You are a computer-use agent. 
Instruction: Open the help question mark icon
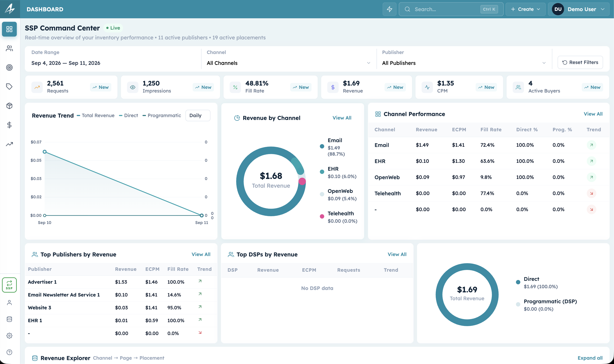pyautogui.click(x=9, y=352)
